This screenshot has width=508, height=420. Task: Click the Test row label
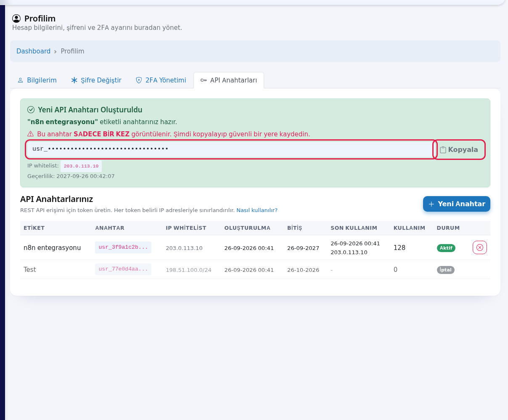[30, 269]
